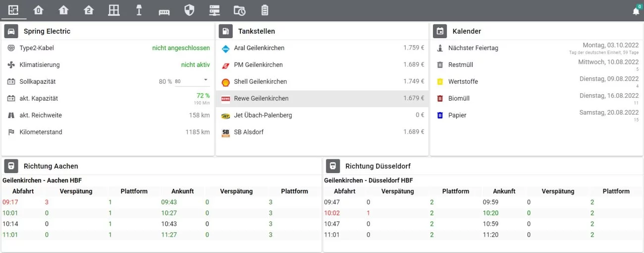The width and height of the screenshot is (644, 253).
Task: Open the server network icon
Action: point(215,10)
